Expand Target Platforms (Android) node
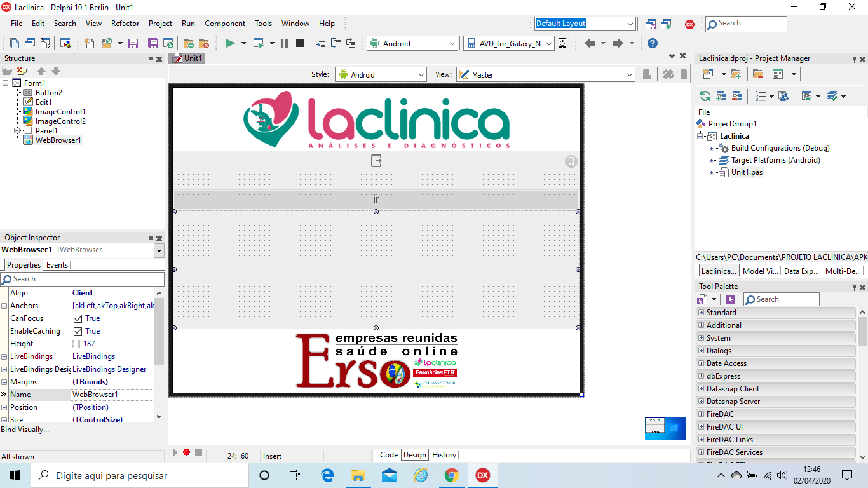The image size is (868, 488). [x=712, y=160]
